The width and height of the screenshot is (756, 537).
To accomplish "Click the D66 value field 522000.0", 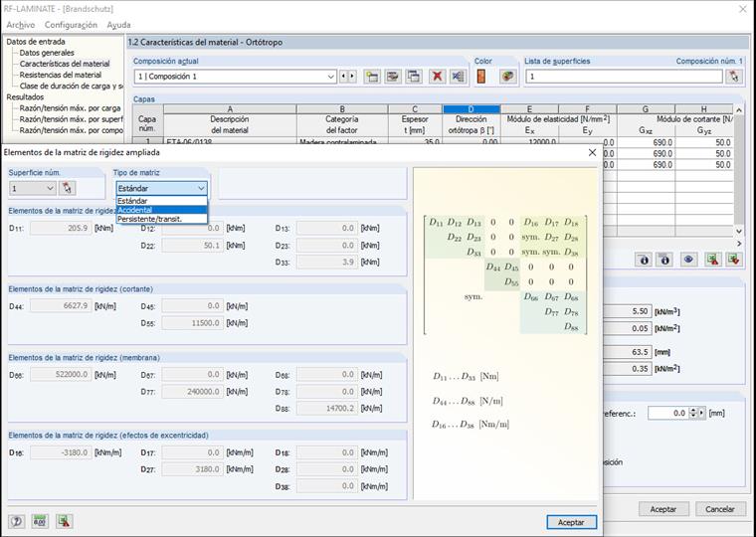I will click(x=61, y=375).
